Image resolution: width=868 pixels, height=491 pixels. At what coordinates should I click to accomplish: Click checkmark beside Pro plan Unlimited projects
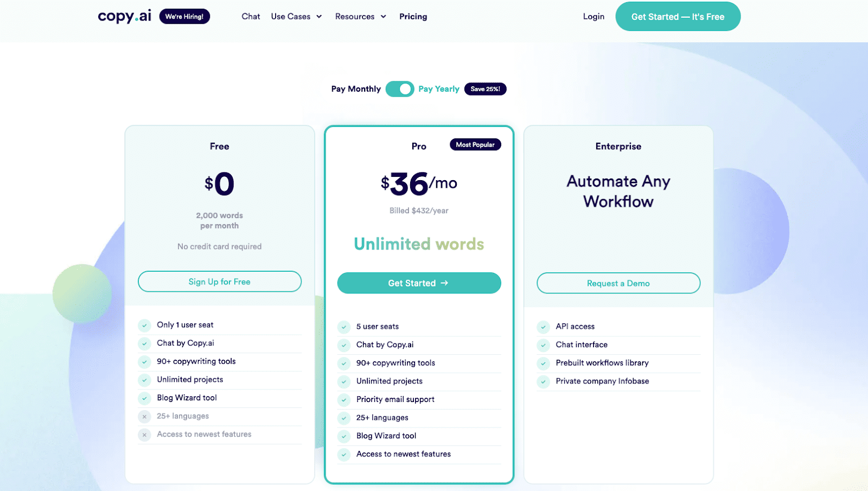click(343, 381)
